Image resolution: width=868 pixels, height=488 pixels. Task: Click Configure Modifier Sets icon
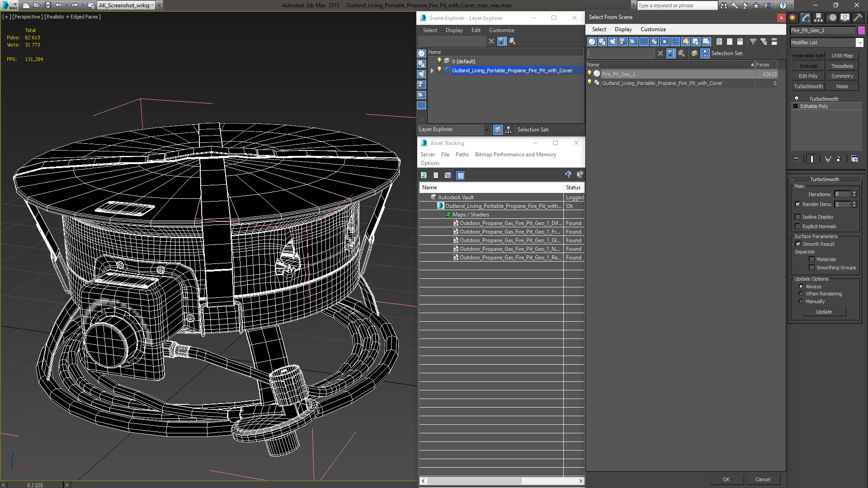click(x=854, y=159)
